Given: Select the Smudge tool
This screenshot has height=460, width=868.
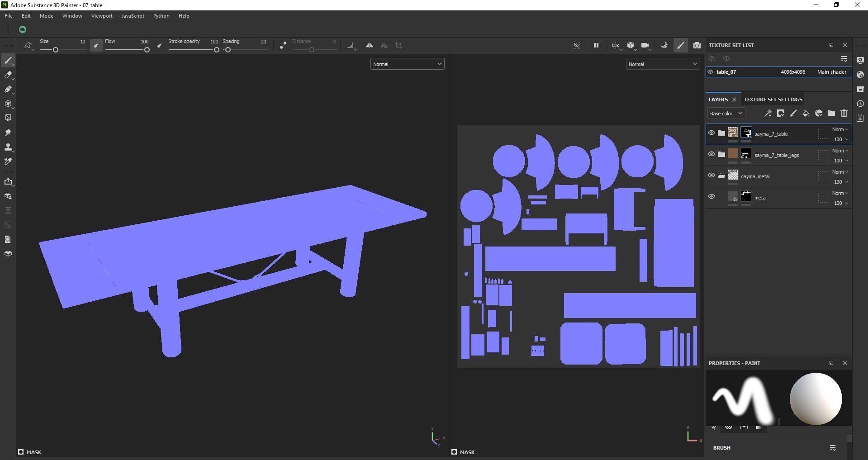Looking at the screenshot, I should [8, 133].
